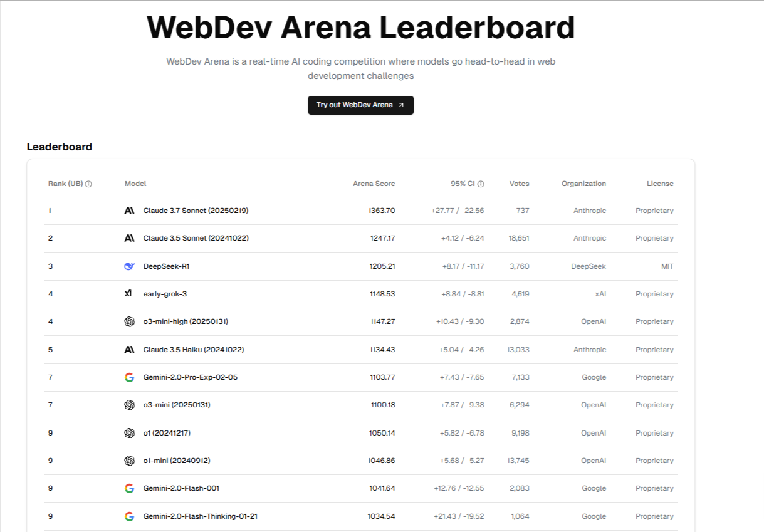Image resolution: width=764 pixels, height=532 pixels.
Task: Select the Gemini-2.0-Flash-Thinking-01-21 model name
Action: (201, 516)
